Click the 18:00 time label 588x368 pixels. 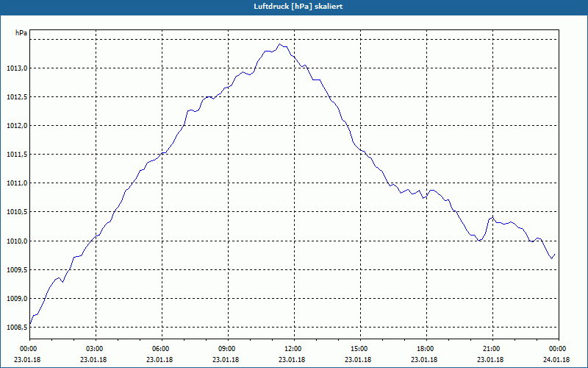point(426,349)
